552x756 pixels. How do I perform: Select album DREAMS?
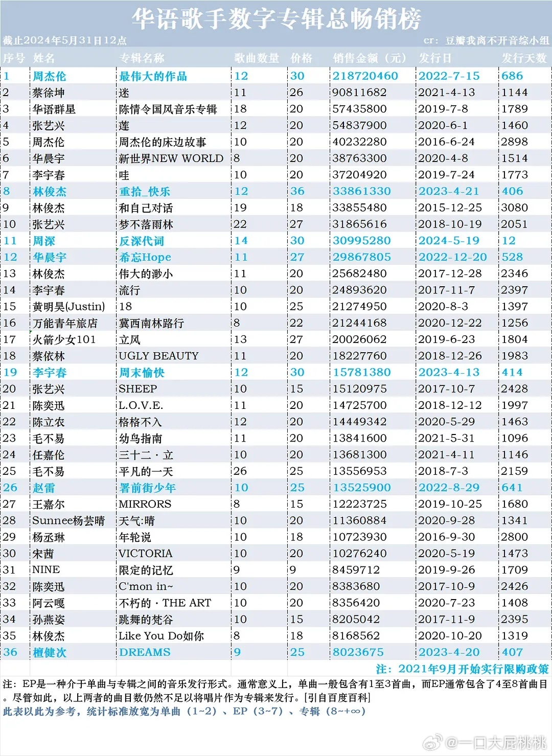point(145,652)
